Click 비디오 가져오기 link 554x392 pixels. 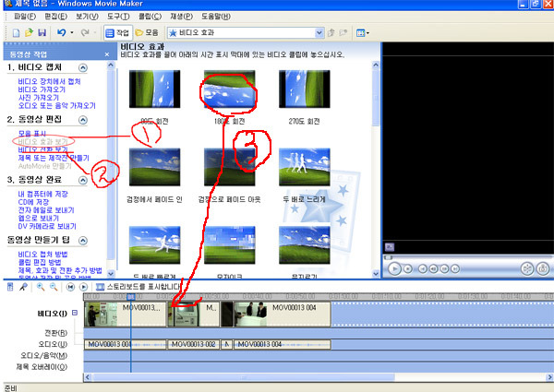click(42, 89)
